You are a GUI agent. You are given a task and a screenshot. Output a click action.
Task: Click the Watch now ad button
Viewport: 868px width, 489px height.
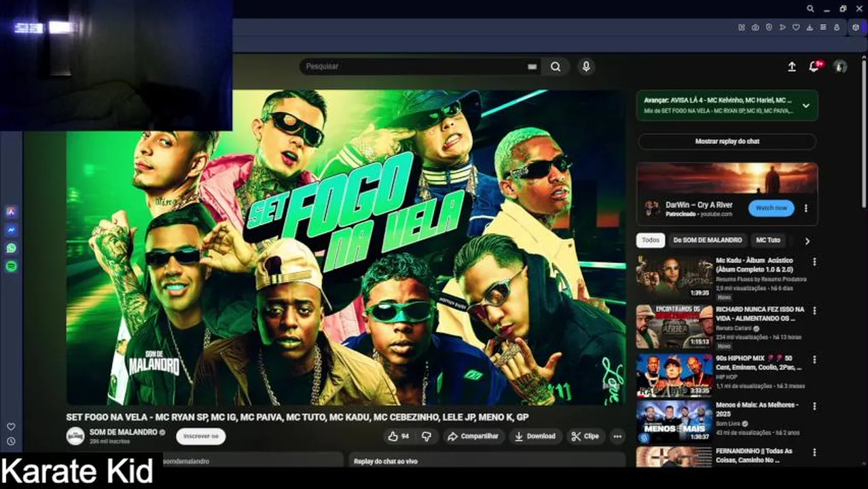pos(772,208)
